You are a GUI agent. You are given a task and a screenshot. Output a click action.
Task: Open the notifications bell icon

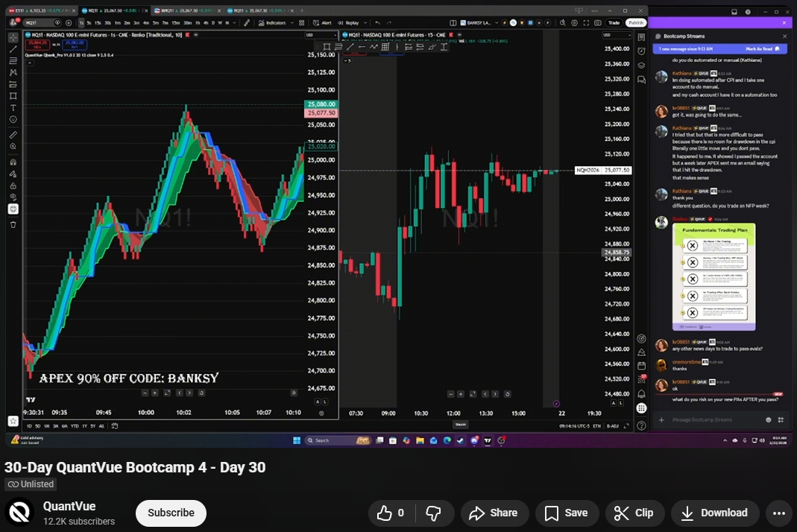tap(641, 394)
